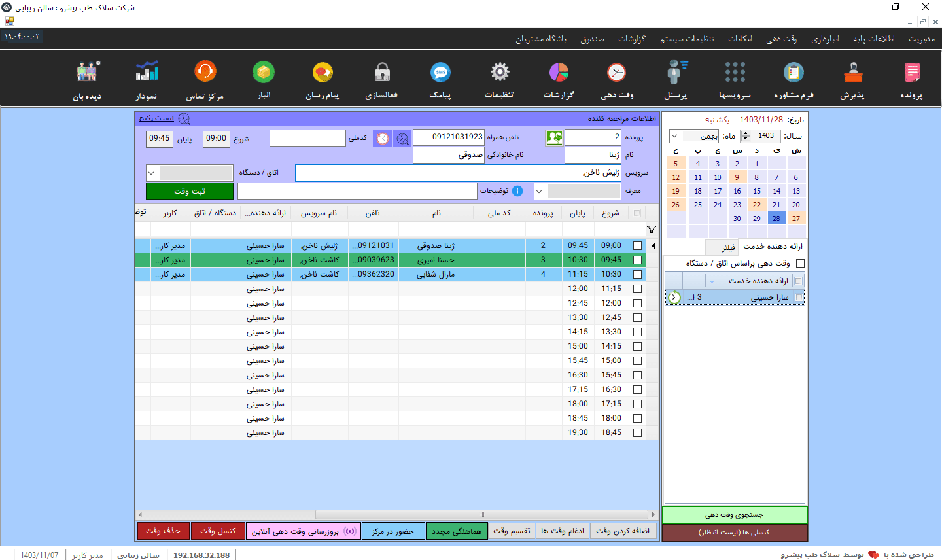942x560 pixels.
Task: Increase the year with the spinner up arrow
Action: [x=746, y=133]
